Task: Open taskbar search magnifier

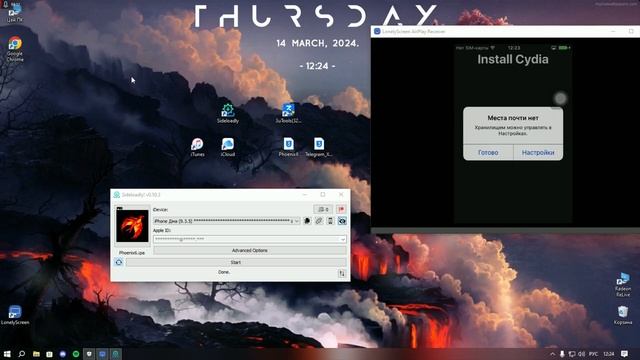Action: coord(22,354)
